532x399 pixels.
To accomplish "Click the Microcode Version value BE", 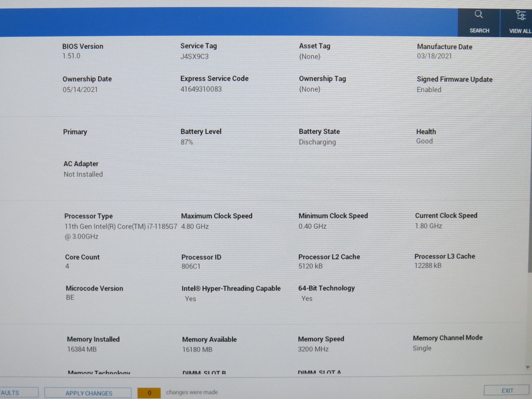I will 70,298.
